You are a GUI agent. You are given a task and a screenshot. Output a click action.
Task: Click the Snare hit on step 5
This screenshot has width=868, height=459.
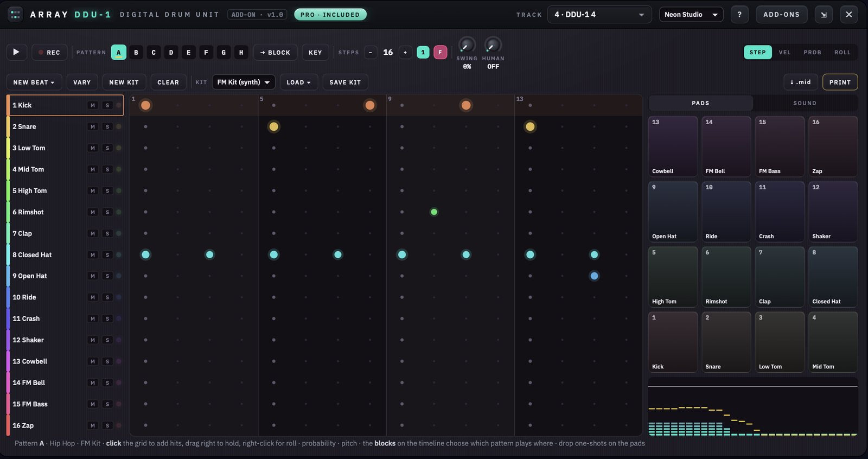click(273, 126)
